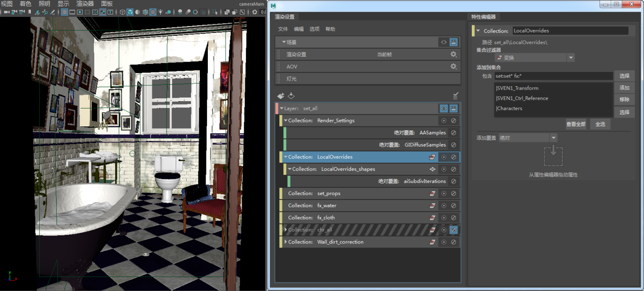
Task: Toggle the eye visibility on the 场景 row
Action: [x=443, y=42]
